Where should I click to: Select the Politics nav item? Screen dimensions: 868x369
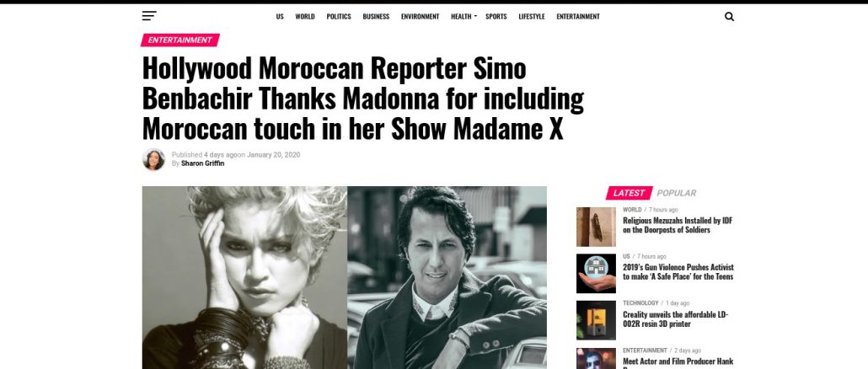pyautogui.click(x=338, y=17)
